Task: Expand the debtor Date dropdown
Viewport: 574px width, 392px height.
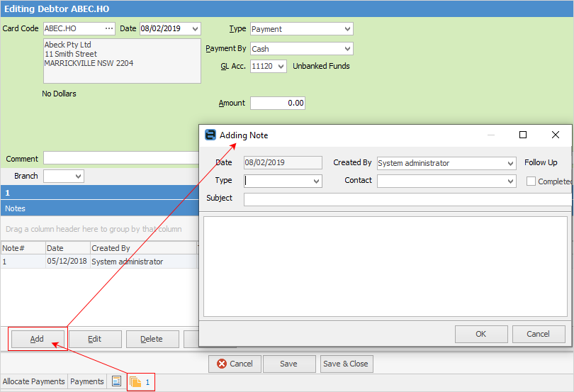Action: coord(195,28)
